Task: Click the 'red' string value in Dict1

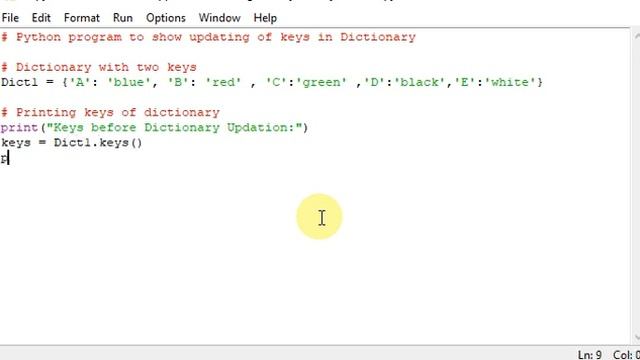Action: (x=223, y=82)
